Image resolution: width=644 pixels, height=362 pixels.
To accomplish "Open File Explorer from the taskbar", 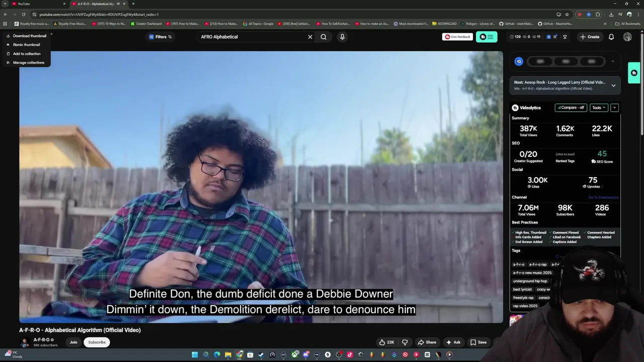I will 228,354.
